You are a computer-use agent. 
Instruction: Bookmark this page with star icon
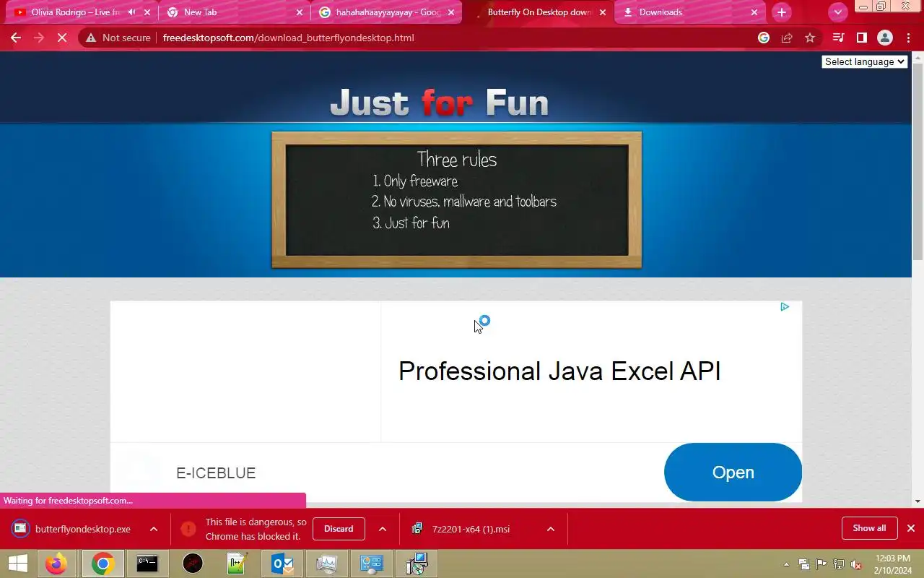pyautogui.click(x=810, y=38)
